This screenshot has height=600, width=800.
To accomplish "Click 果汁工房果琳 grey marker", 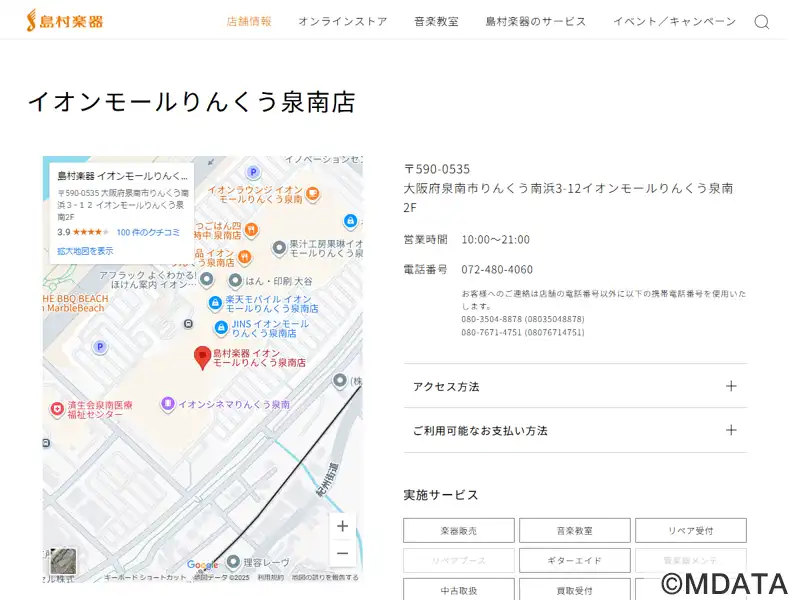I will click(279, 248).
